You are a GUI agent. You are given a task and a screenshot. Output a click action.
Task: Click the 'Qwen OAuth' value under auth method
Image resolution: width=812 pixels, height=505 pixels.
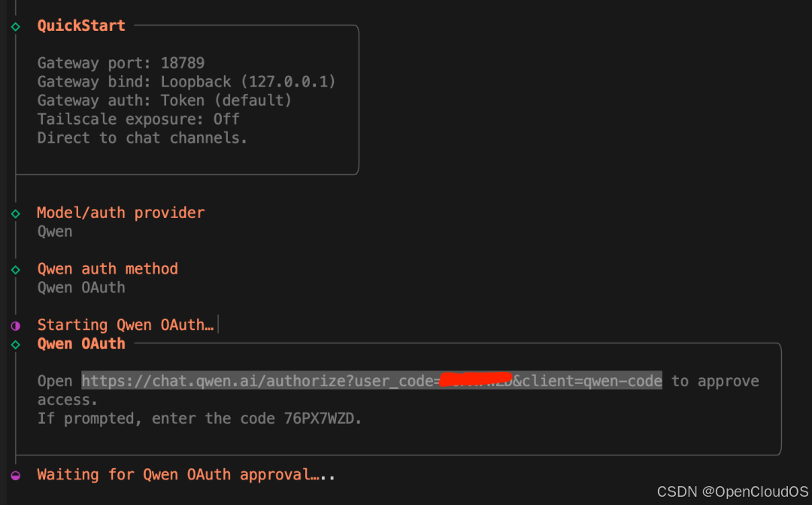(81, 288)
